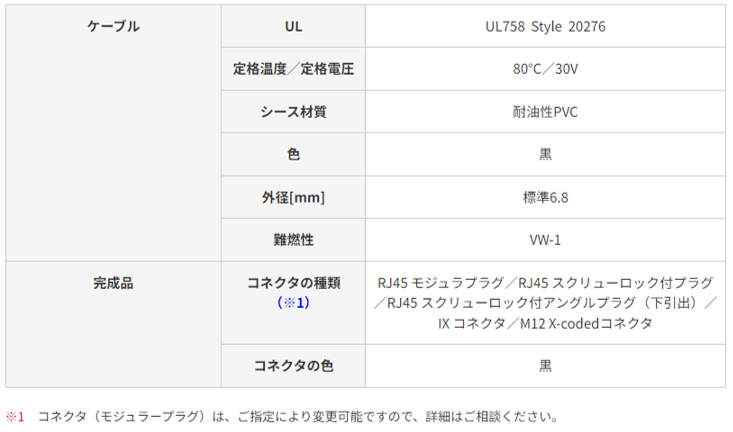
Task: Select the 80℃／30V rating value
Action: 545,69
